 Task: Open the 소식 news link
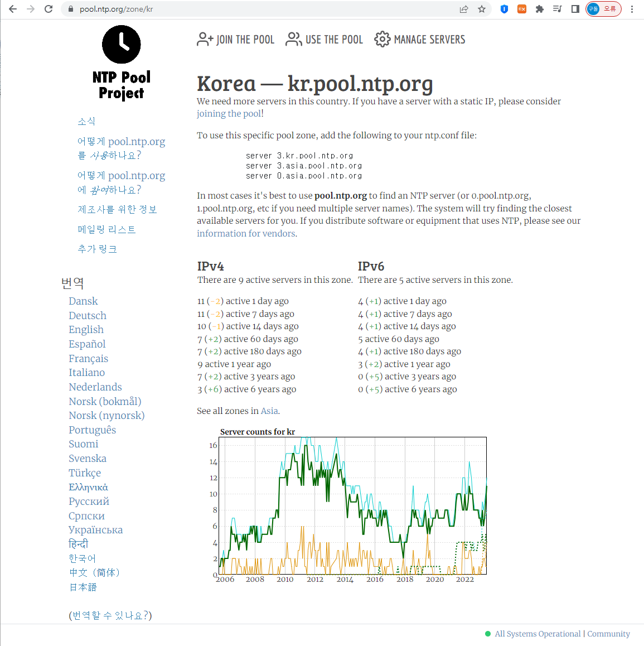tap(86, 121)
